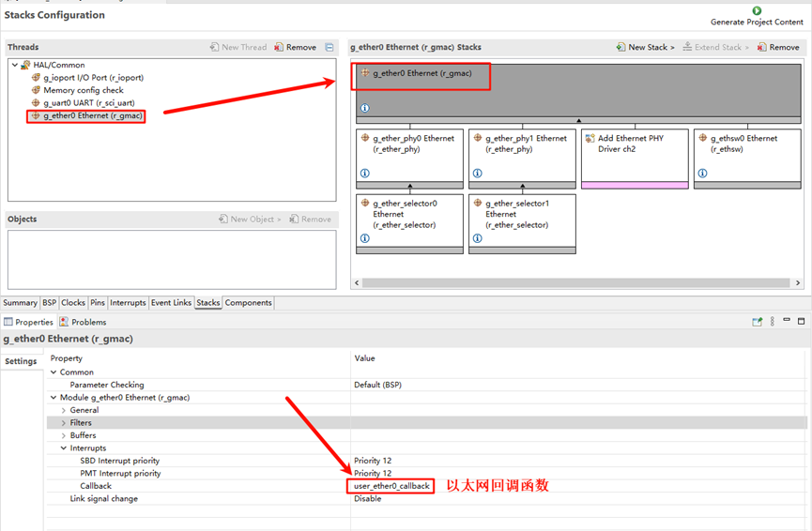Click info icon on g_ethsw0 Ethernet block
Viewport: 812px width, 531px height.
pyautogui.click(x=702, y=174)
